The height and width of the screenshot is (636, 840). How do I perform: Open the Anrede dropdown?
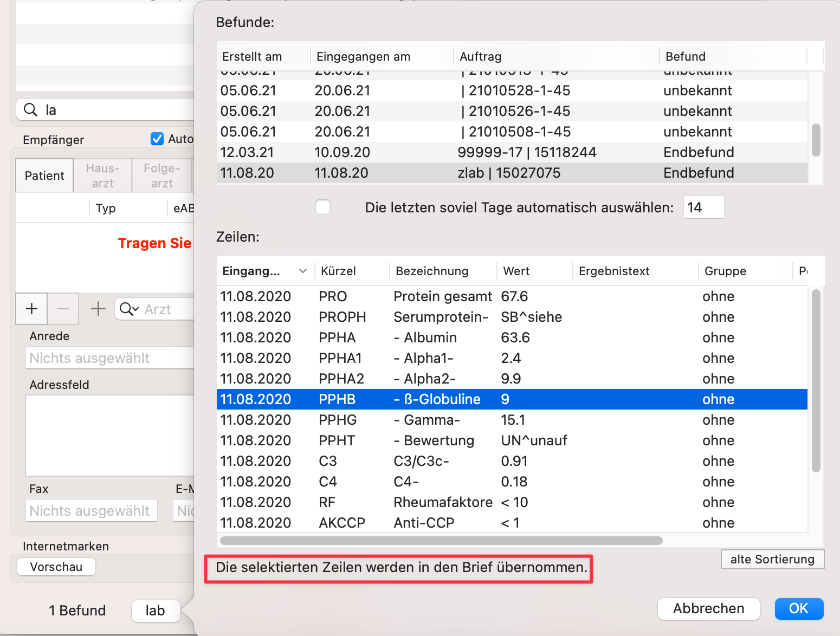109,358
